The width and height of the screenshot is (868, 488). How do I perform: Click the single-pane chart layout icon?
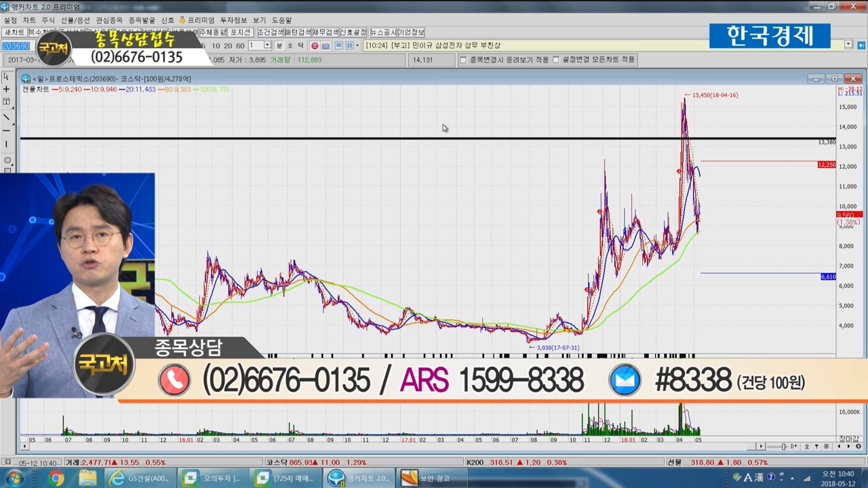pos(338,45)
